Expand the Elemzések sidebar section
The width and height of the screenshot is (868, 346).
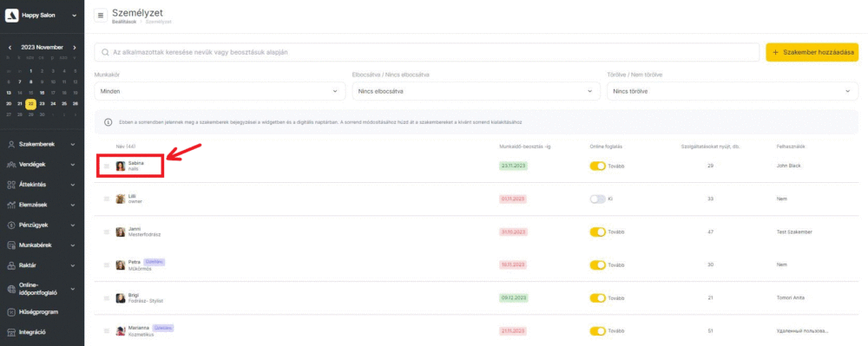click(x=73, y=205)
